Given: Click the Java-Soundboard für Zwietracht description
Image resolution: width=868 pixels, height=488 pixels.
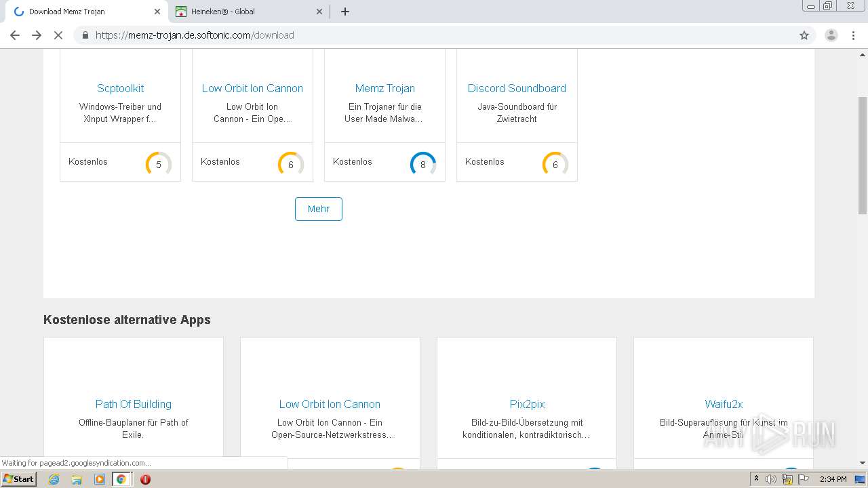Looking at the screenshot, I should pos(517,113).
